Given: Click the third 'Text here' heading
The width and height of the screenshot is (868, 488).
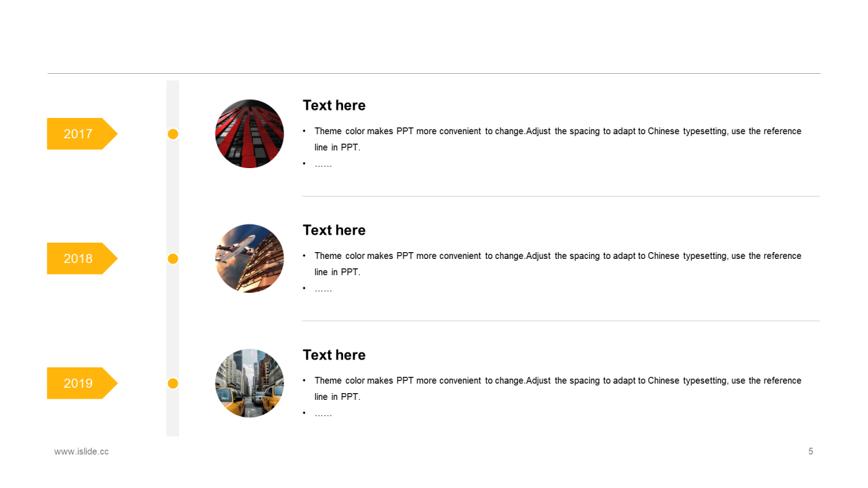Looking at the screenshot, I should (334, 354).
